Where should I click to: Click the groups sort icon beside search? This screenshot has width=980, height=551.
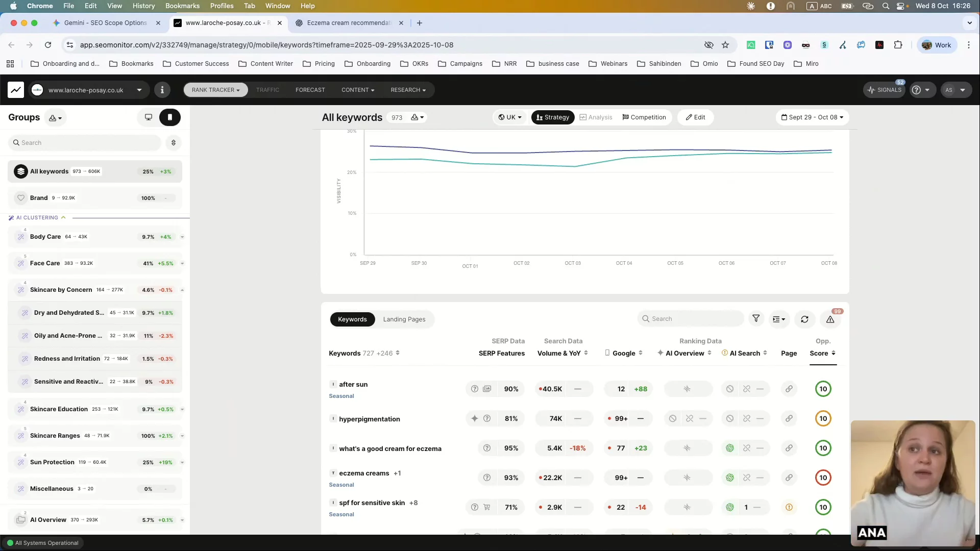174,143
